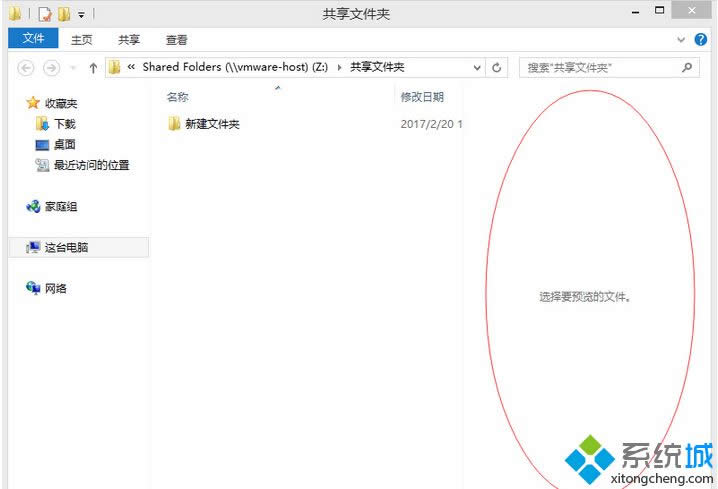Select the 新建文件夹 folder
Image resolution: width=718 pixels, height=489 pixels.
pyautogui.click(x=212, y=124)
